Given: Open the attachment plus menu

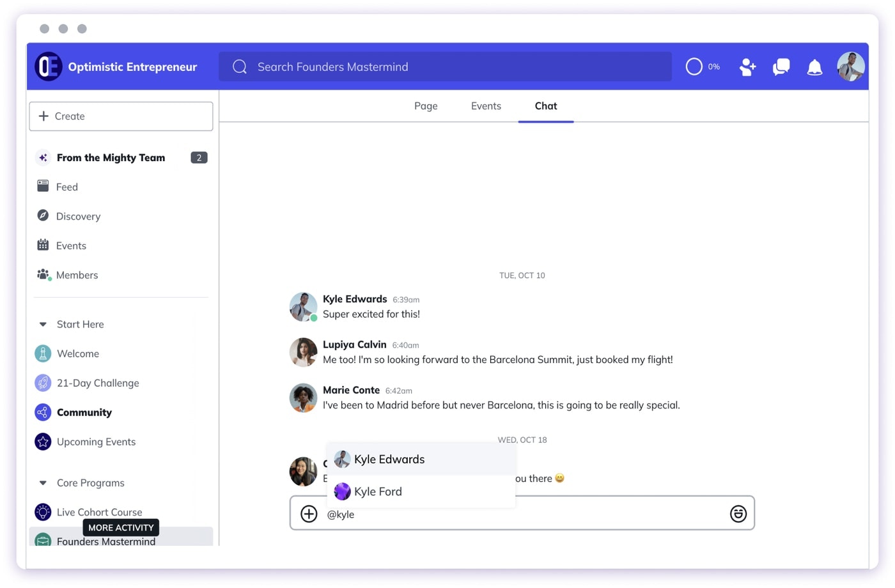Looking at the screenshot, I should click(x=309, y=513).
